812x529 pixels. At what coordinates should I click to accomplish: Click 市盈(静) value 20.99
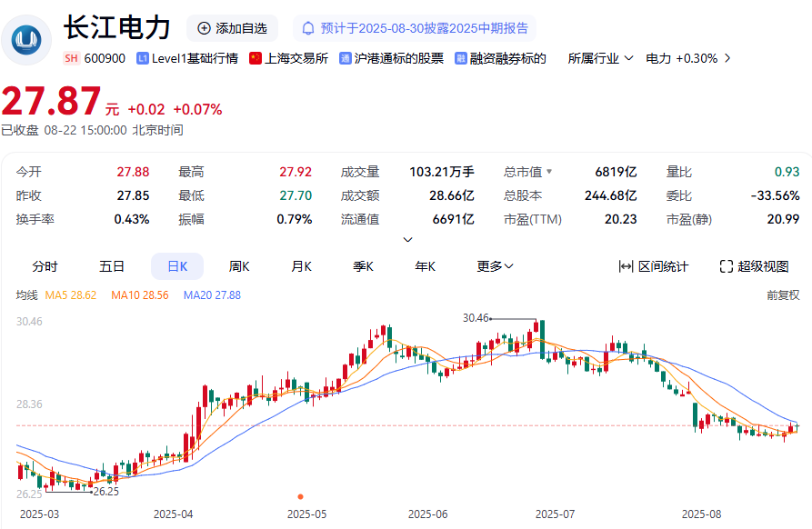point(784,219)
